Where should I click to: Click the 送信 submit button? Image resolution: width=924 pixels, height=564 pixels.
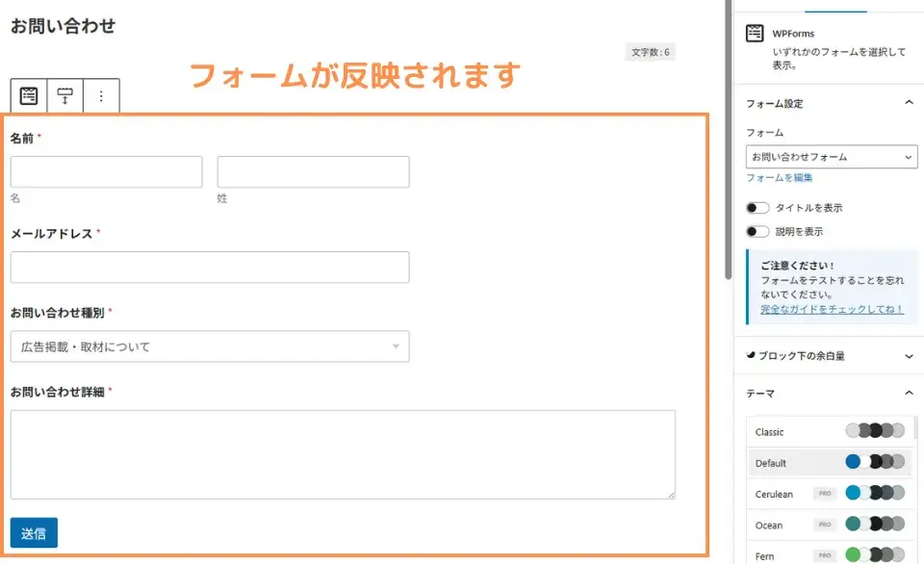[34, 533]
